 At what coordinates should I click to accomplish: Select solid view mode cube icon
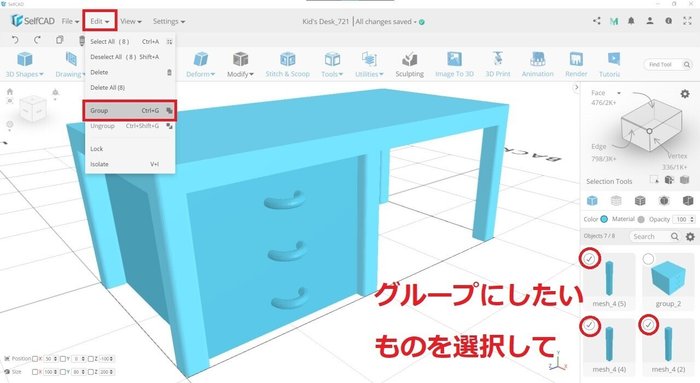592,200
